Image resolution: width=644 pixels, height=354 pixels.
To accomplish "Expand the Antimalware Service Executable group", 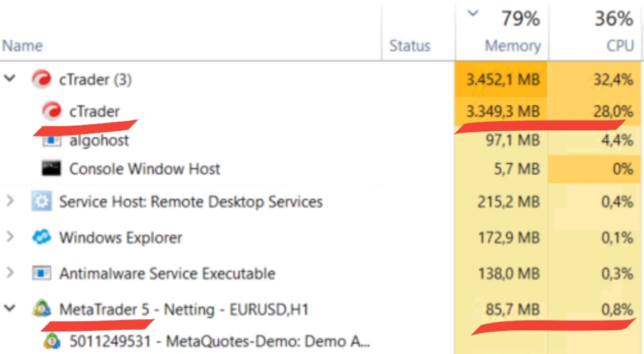I will (10, 273).
